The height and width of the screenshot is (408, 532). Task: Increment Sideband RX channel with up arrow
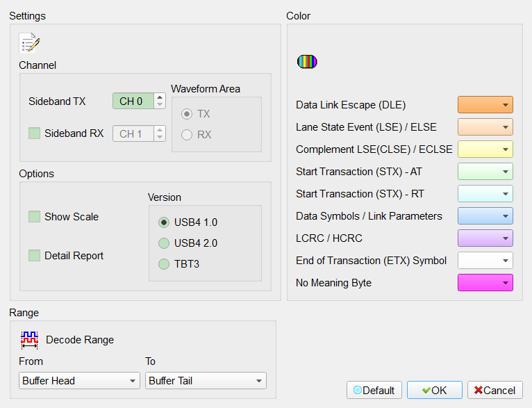[160, 130]
